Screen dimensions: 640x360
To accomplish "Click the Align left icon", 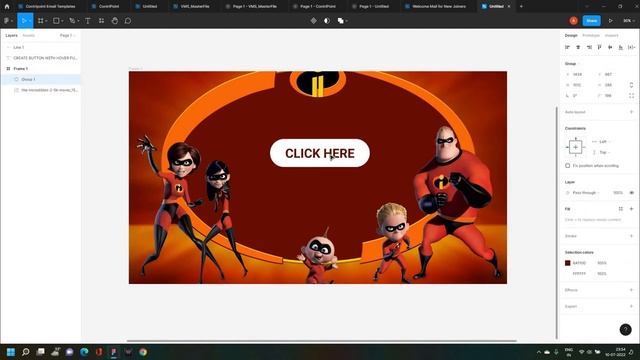I will click(x=567, y=47).
